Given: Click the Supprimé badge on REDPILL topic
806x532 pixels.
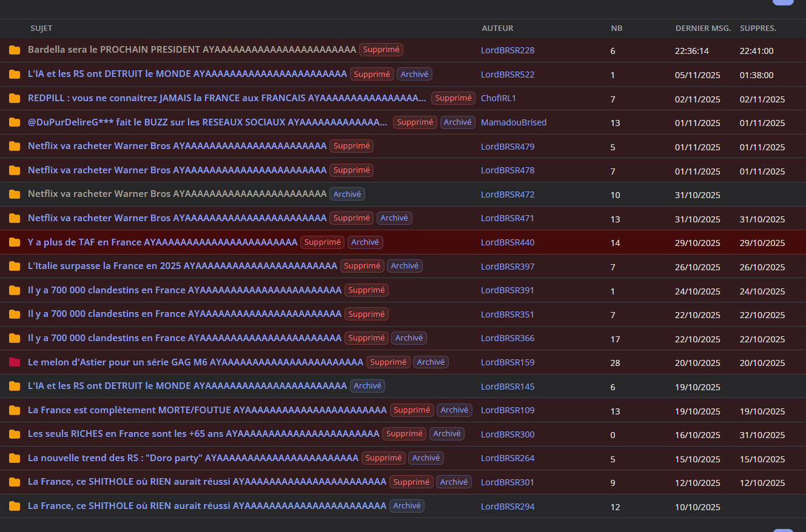Looking at the screenshot, I should point(453,98).
